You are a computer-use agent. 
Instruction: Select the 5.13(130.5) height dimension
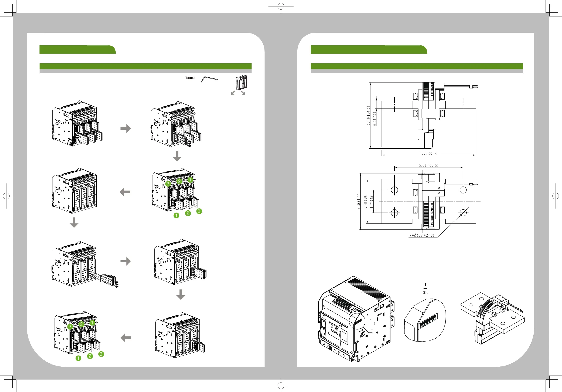(x=368, y=116)
